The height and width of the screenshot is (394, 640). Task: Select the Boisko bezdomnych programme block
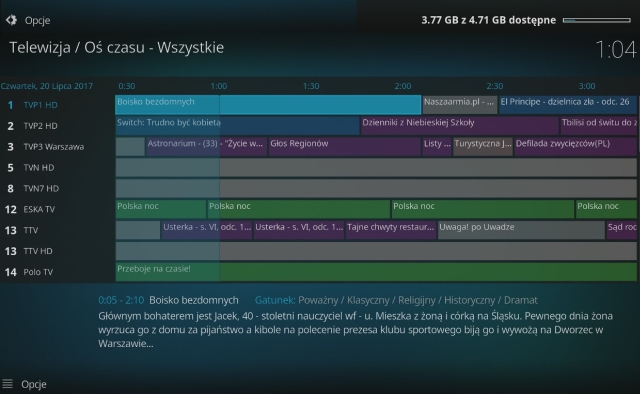click(268, 105)
